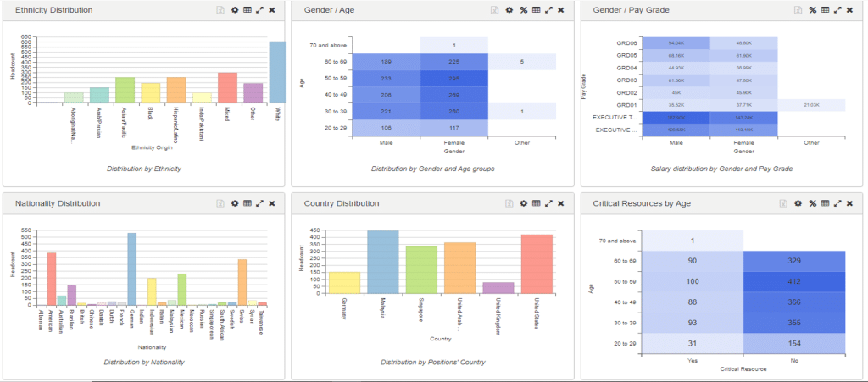Expand Nationality Distribution panel to fullscreen
The height and width of the screenshot is (382, 868).
[x=259, y=203]
